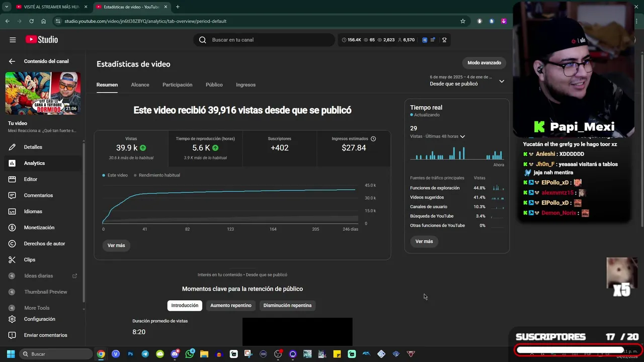644x362 pixels.
Task: Open the Configuración gear icon
Action: click(12, 319)
